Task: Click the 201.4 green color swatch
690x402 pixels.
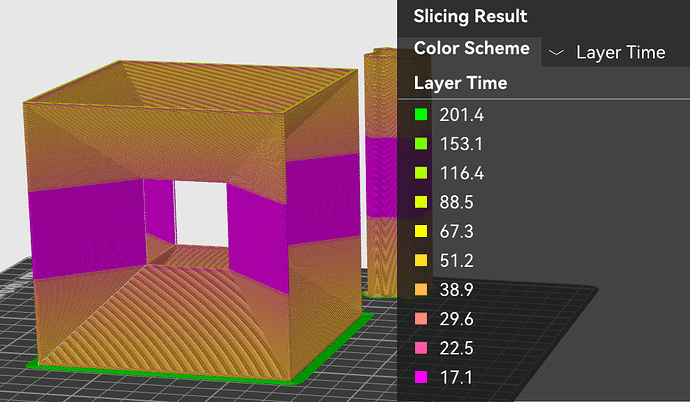Action: click(421, 115)
